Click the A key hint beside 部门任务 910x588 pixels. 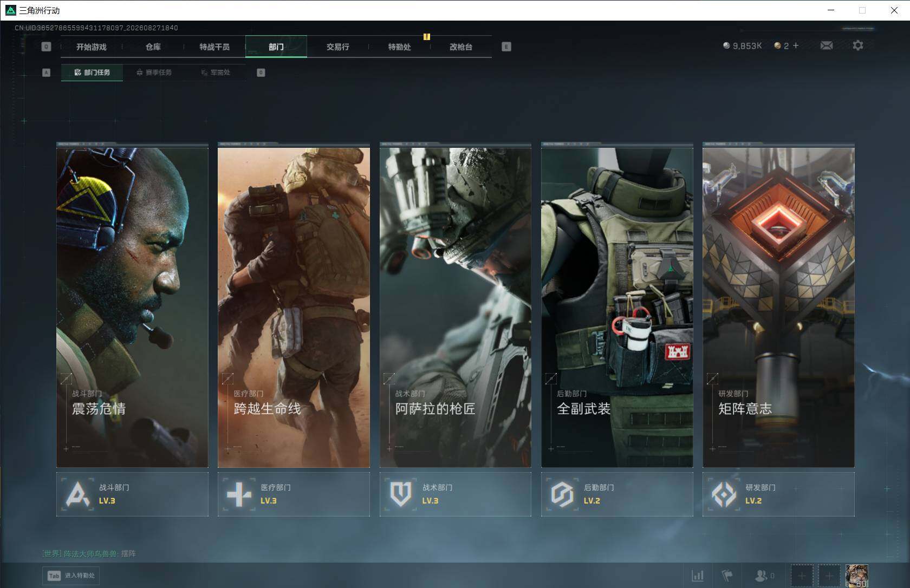(x=46, y=73)
